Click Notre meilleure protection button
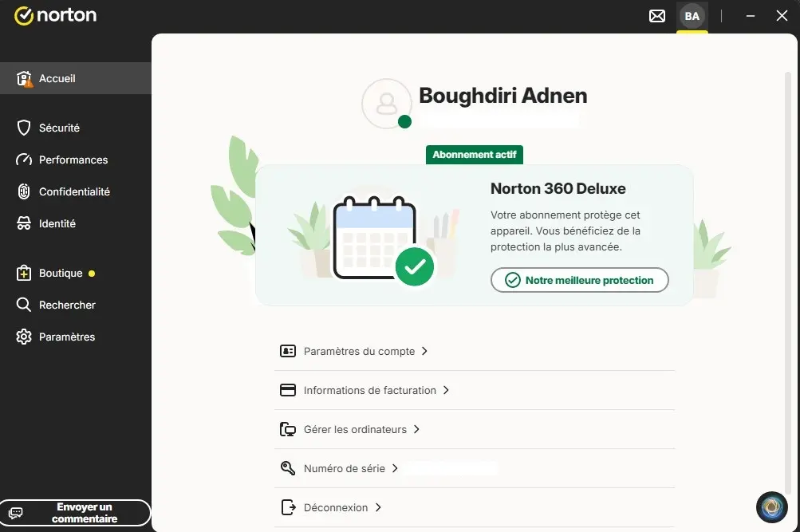The image size is (800, 532). tap(580, 280)
